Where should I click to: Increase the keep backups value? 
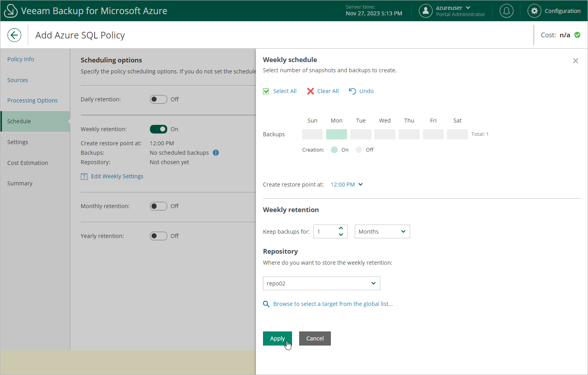coord(341,228)
